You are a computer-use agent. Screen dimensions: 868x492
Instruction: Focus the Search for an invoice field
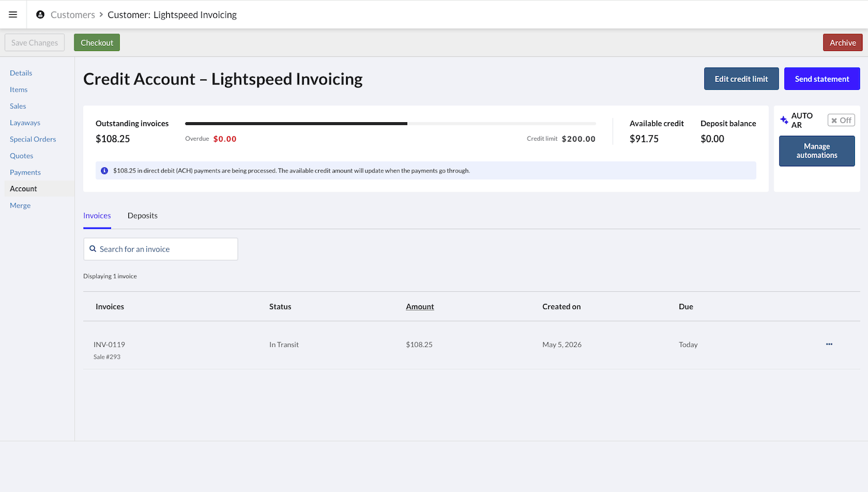click(161, 249)
